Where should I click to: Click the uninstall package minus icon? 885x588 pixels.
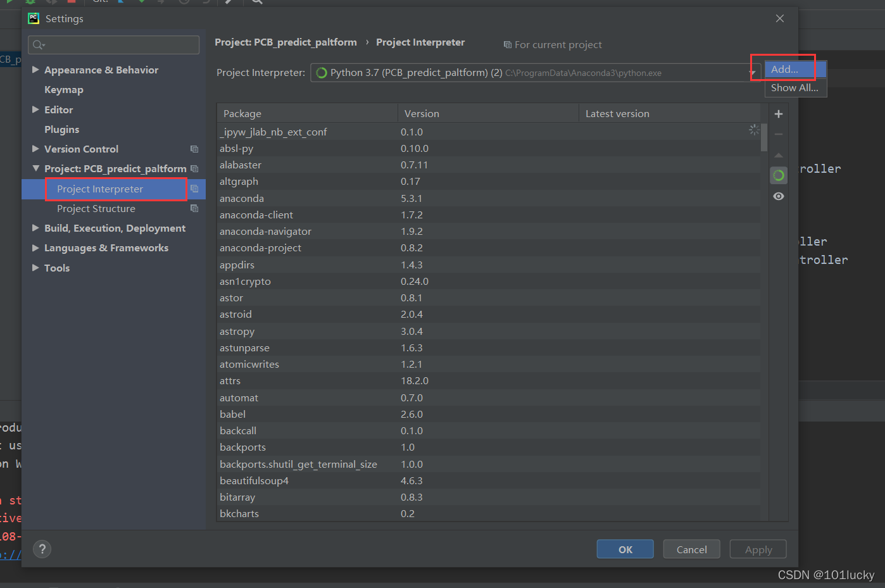tap(779, 134)
